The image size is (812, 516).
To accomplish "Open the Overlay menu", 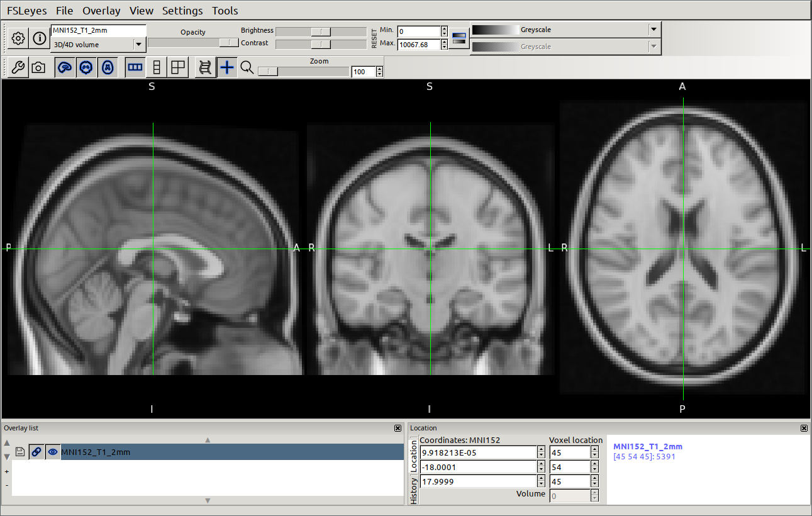I will tap(101, 11).
